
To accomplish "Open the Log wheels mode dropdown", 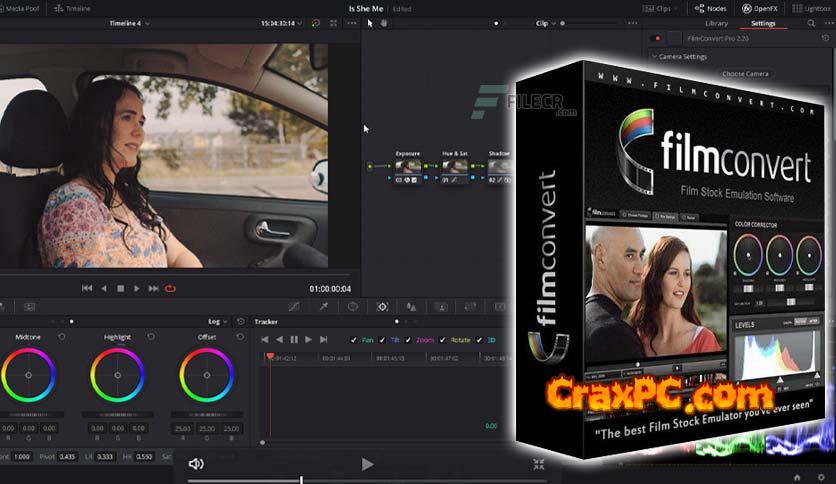I will [x=216, y=322].
